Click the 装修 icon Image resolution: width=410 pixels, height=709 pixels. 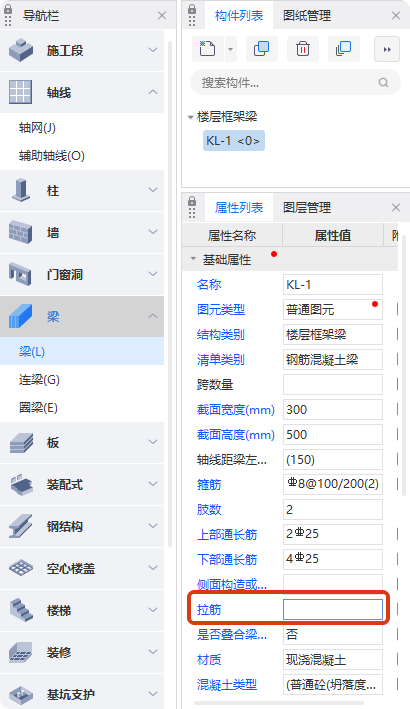(x=21, y=652)
